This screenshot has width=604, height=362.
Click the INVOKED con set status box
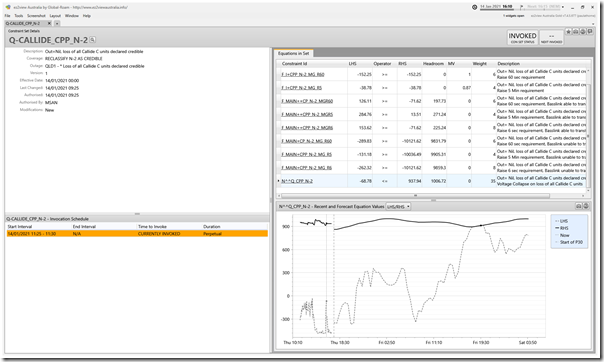pyautogui.click(x=522, y=37)
